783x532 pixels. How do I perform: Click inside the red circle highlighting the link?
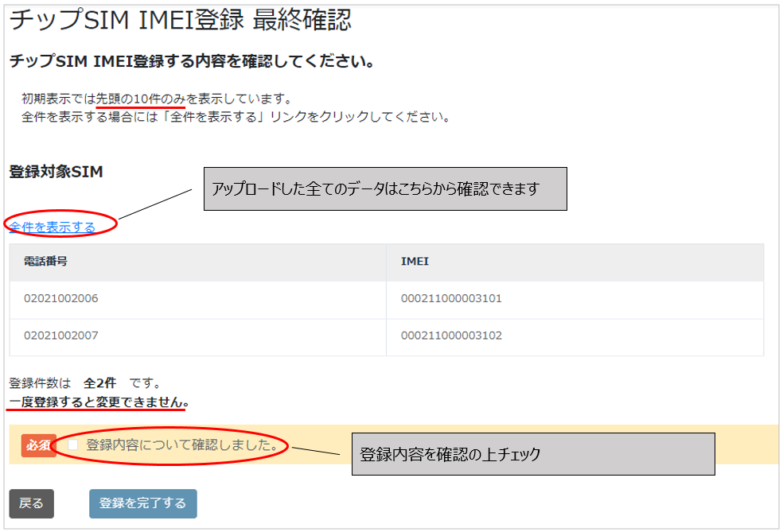(60, 224)
